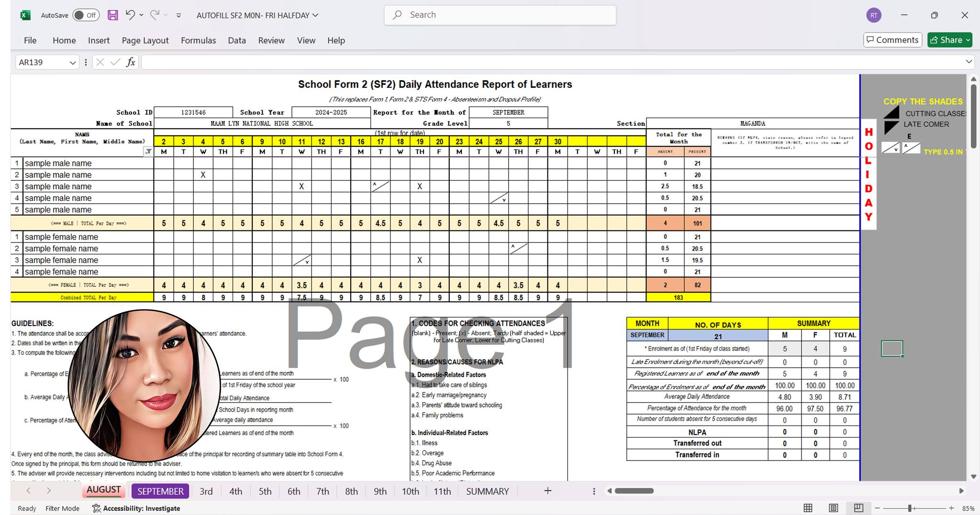The width and height of the screenshot is (980, 515).
Task: Switch to the 7th sheet tab
Action: (323, 491)
